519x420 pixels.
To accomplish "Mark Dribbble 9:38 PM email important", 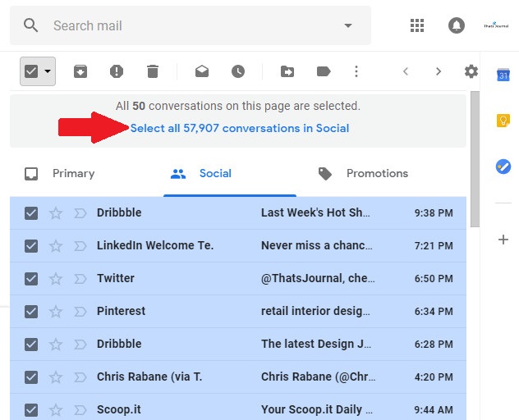I will coord(80,213).
